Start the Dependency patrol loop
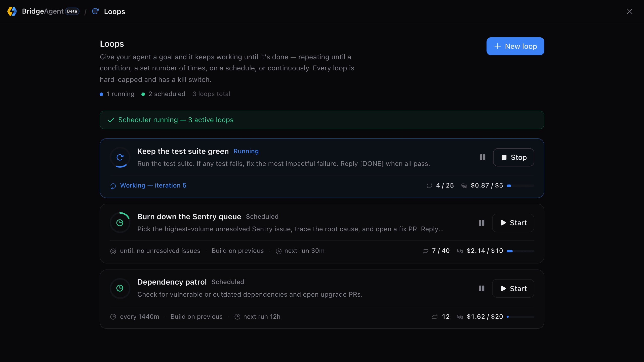 pyautogui.click(x=513, y=288)
